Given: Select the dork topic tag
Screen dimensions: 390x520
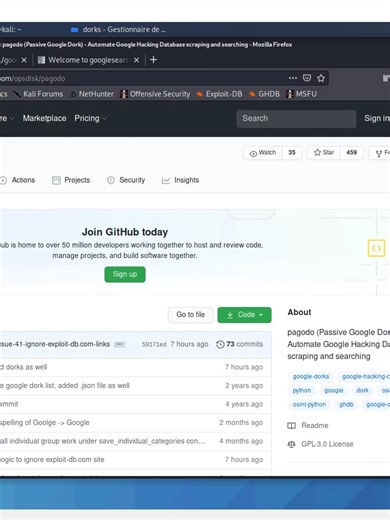Looking at the screenshot, I should click(362, 391).
